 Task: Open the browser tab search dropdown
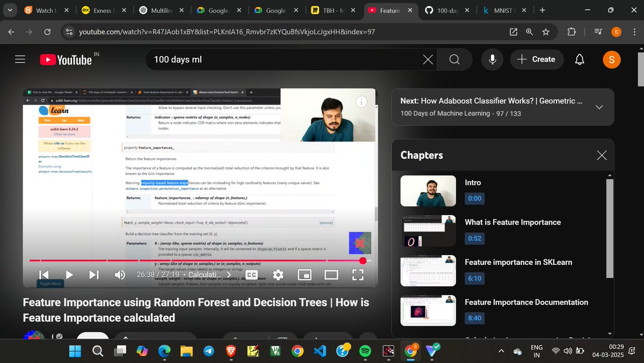coord(10,10)
